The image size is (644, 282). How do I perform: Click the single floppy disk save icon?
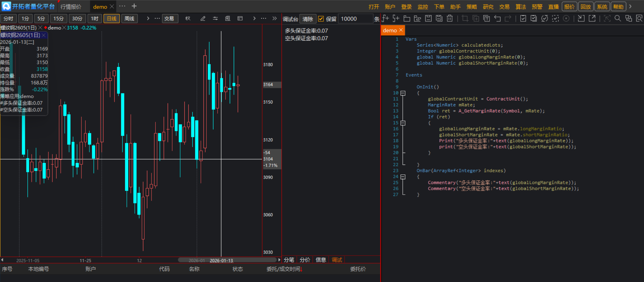[428, 19]
